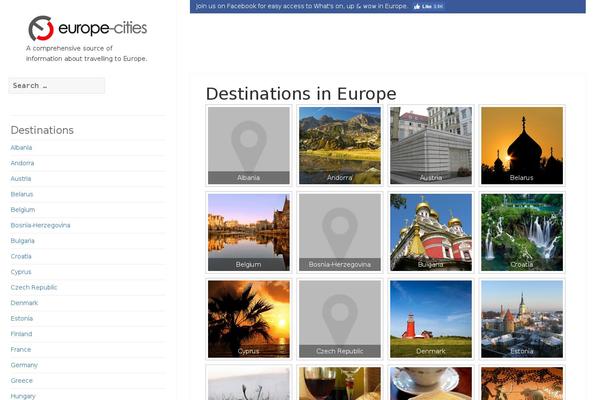600x400 pixels.
Task: Open the Bosnia-Herzegovina map pin tile
Action: coord(339,232)
